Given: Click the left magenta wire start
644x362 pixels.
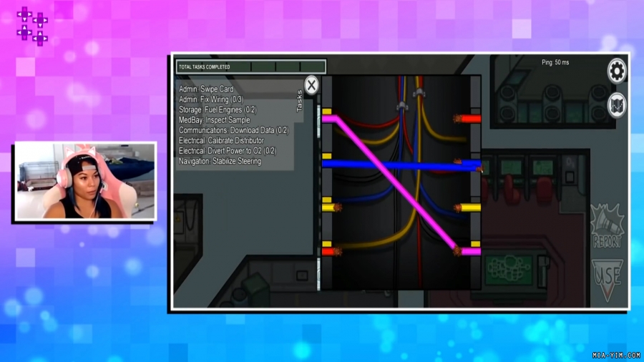Looking at the screenshot, I should (329, 119).
